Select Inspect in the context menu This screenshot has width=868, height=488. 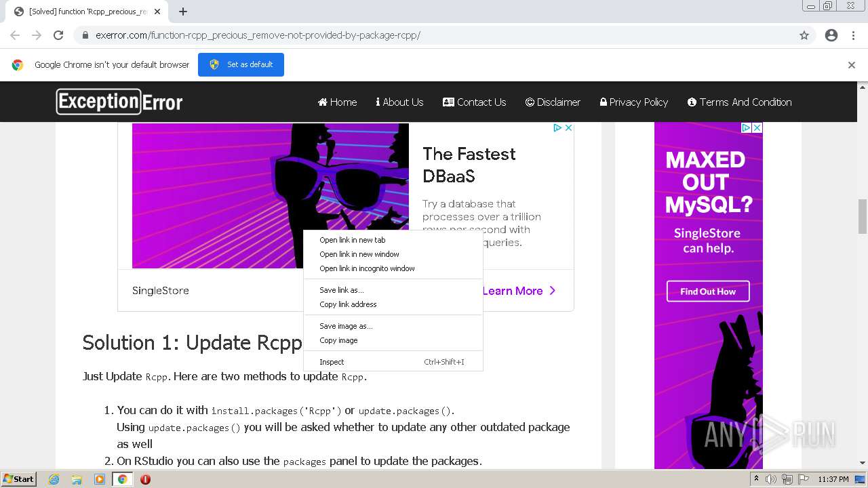[393, 362]
